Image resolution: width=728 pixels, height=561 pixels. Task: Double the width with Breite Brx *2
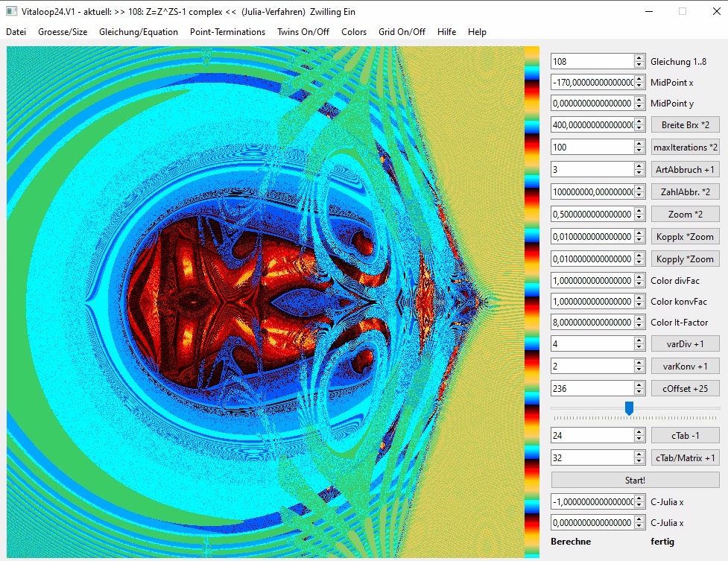pos(686,125)
